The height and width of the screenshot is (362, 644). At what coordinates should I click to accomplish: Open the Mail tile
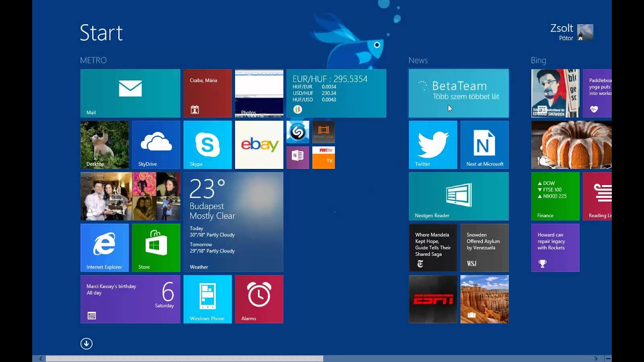[130, 94]
